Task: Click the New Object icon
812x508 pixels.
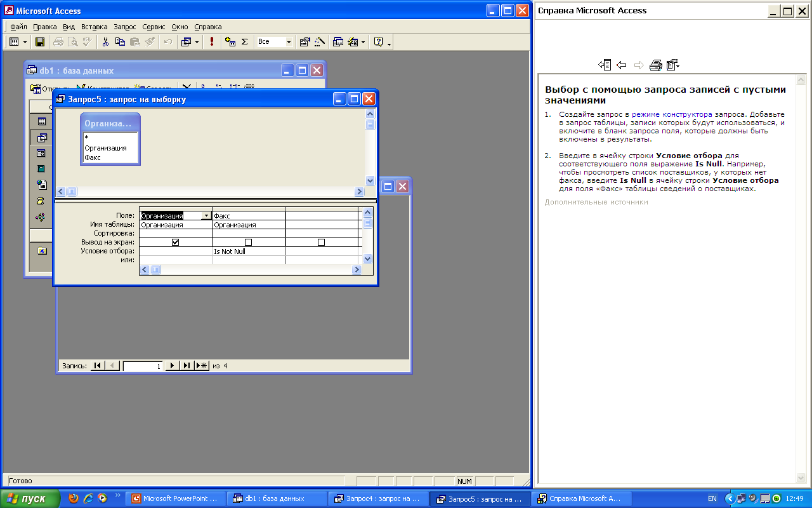Action: coord(353,42)
